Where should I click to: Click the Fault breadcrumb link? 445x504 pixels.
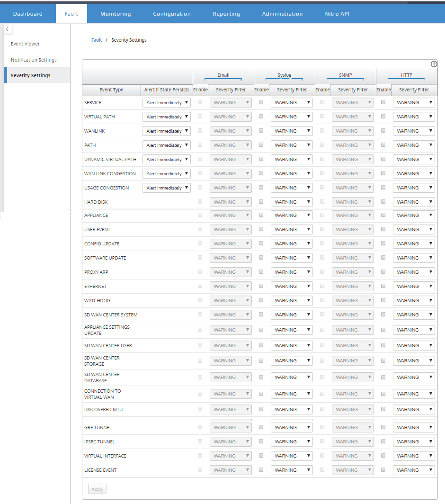pyautogui.click(x=97, y=40)
